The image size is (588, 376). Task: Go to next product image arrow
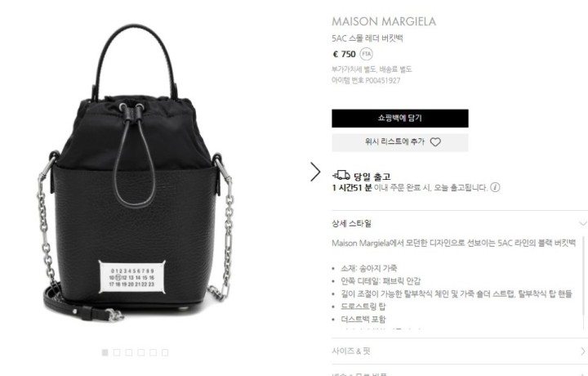pyautogui.click(x=315, y=172)
